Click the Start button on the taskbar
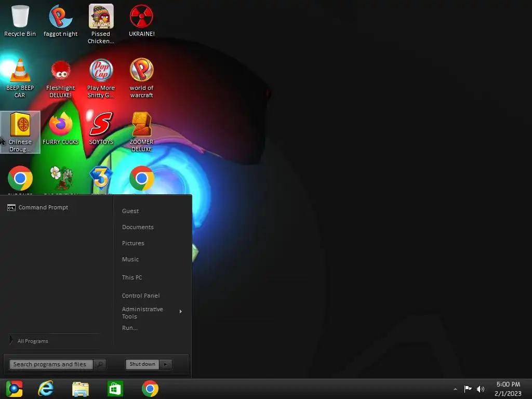The image size is (532, 399). coord(14,389)
